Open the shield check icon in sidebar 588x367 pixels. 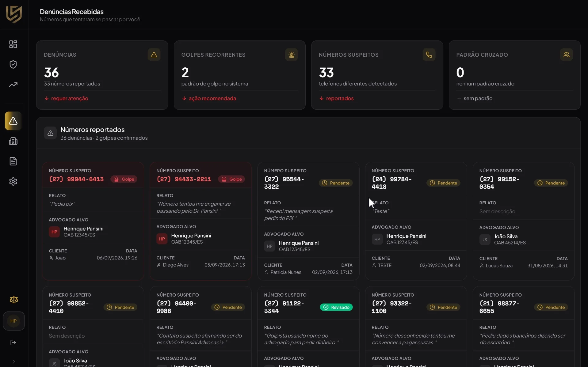pyautogui.click(x=13, y=64)
